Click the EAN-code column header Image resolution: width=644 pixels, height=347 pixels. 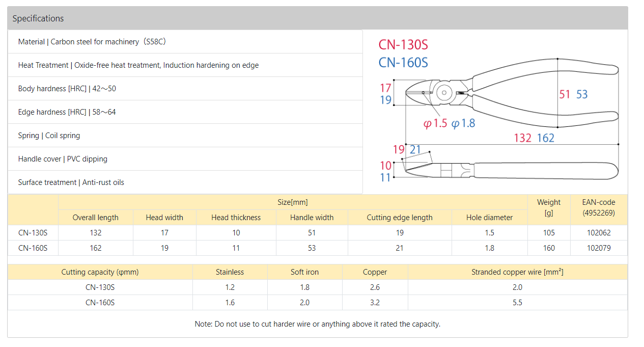coord(598,210)
